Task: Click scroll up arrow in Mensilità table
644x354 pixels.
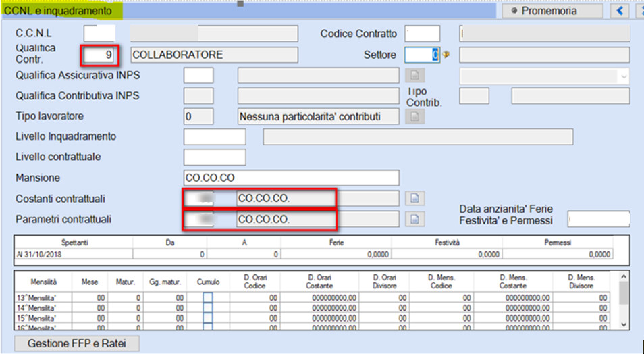Action: click(624, 277)
